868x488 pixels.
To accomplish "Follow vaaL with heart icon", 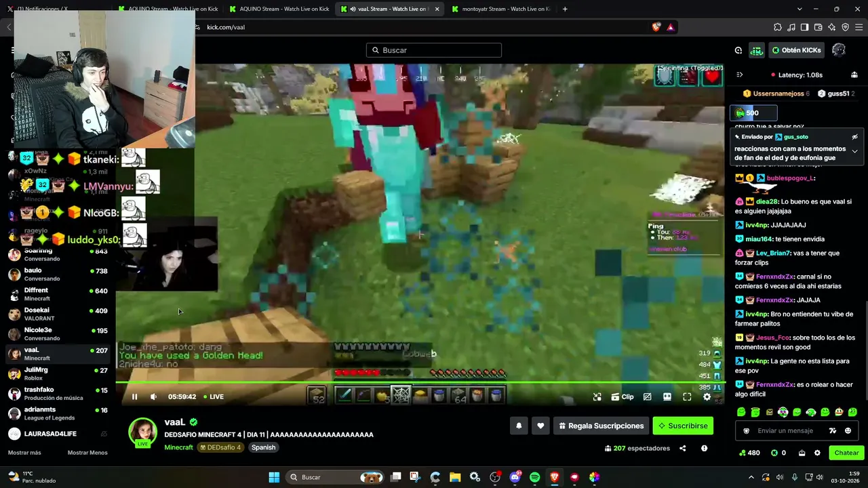I will [x=540, y=426].
